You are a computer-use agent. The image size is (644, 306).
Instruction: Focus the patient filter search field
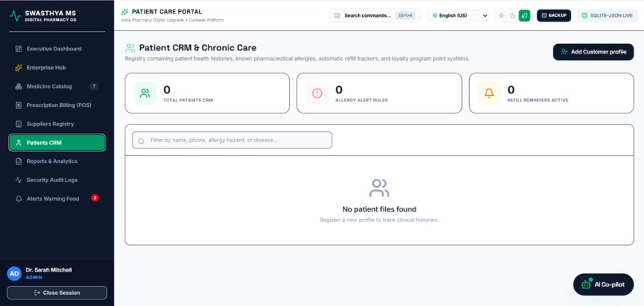(232, 140)
